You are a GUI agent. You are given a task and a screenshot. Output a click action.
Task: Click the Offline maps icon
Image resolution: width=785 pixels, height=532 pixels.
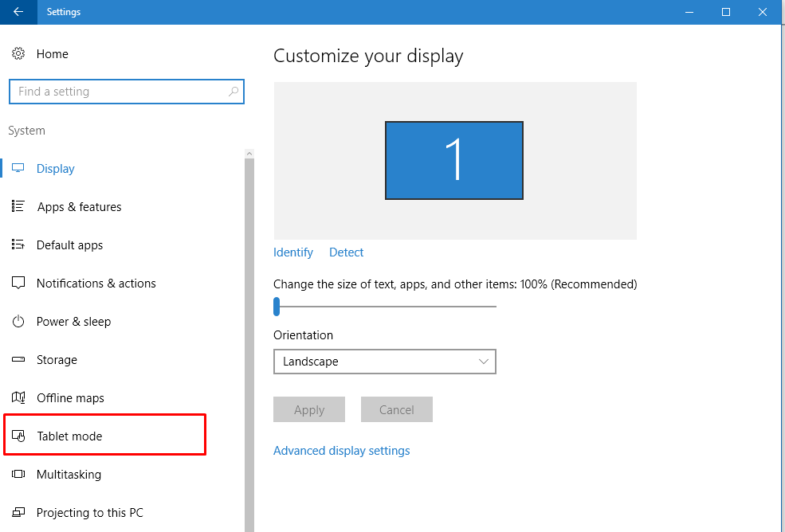point(18,398)
